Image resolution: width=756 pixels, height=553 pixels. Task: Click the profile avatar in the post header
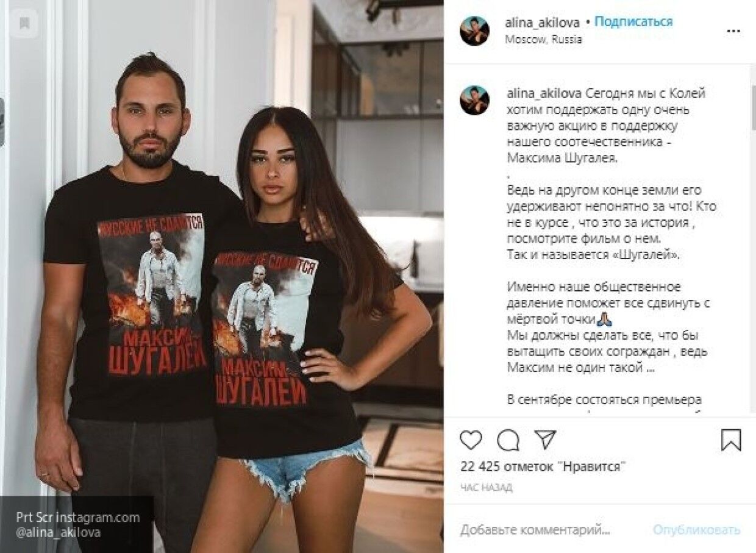pyautogui.click(x=474, y=30)
